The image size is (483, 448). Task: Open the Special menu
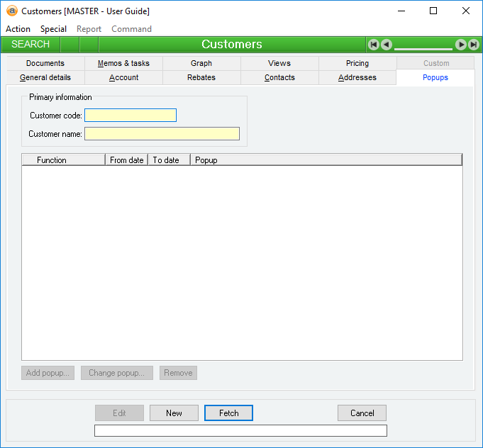(53, 29)
